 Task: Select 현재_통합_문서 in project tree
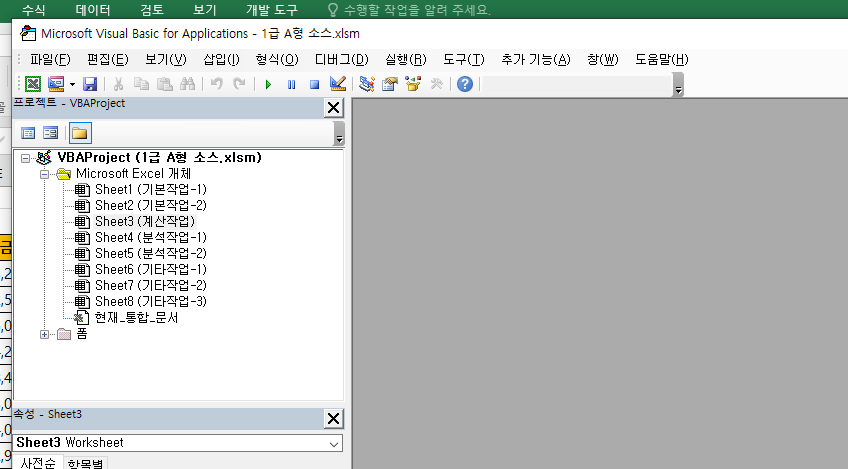pos(136,318)
